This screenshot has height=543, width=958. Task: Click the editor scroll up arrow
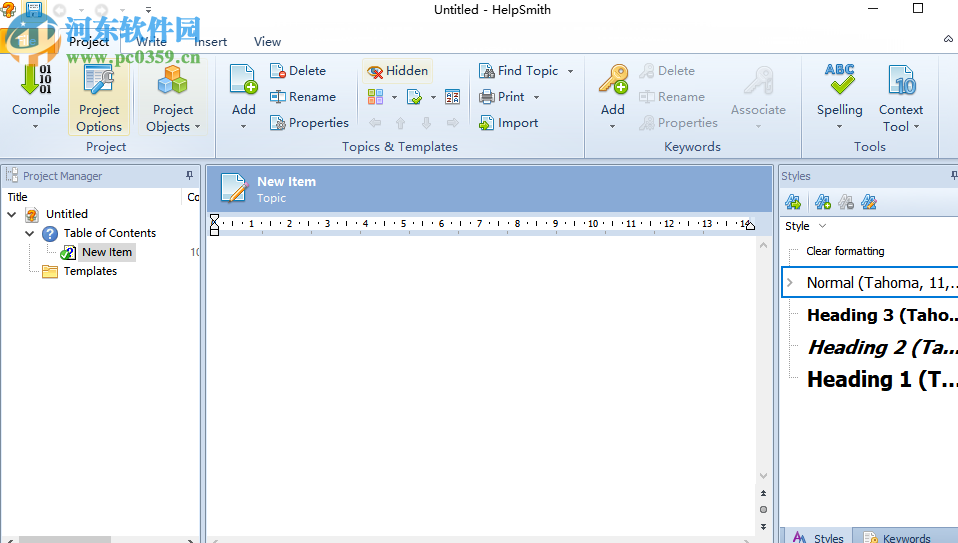pos(764,246)
